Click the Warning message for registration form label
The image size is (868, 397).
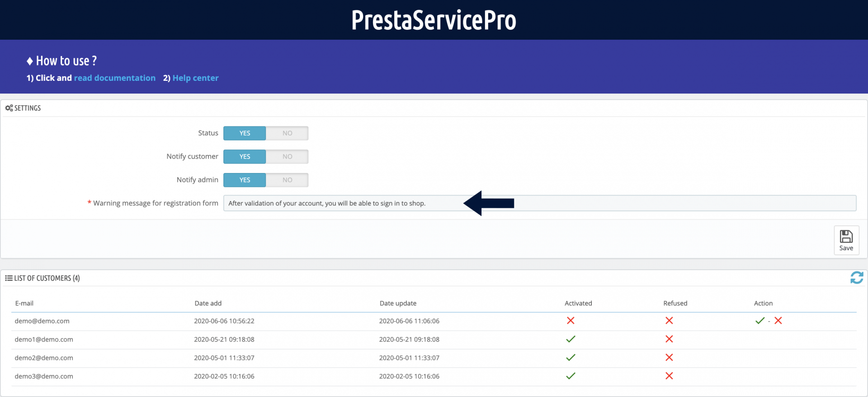click(x=156, y=203)
